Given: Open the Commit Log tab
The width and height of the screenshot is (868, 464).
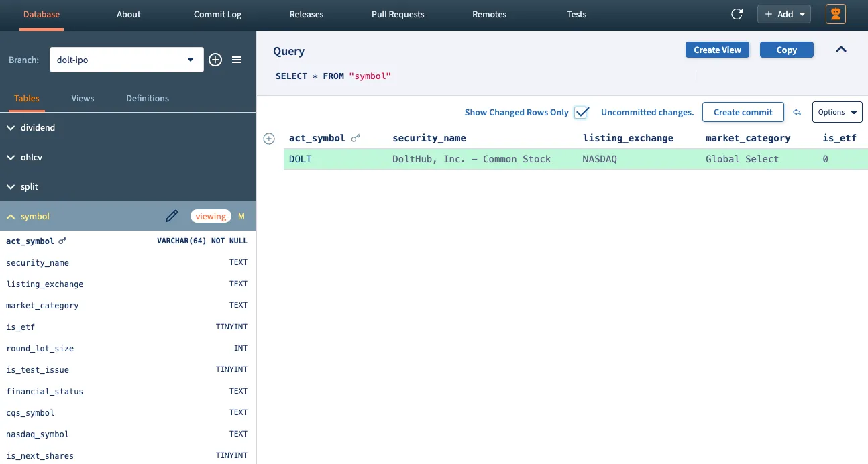Looking at the screenshot, I should pos(217,14).
